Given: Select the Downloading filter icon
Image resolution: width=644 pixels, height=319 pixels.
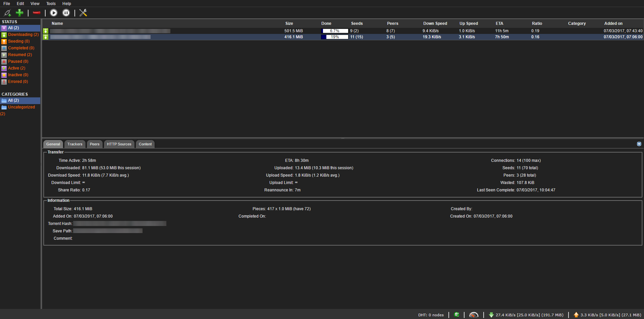Looking at the screenshot, I should pos(4,35).
